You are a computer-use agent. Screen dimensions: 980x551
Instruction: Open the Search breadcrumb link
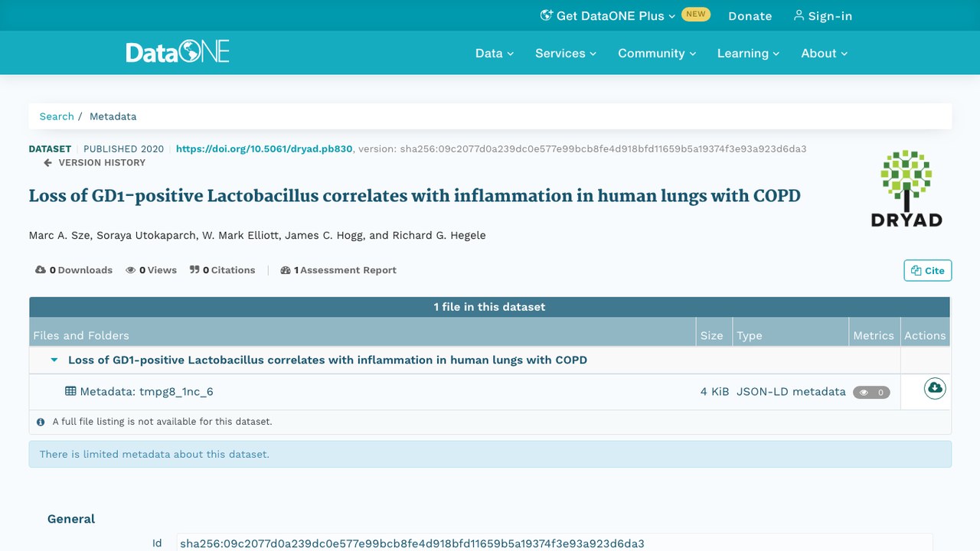[57, 116]
